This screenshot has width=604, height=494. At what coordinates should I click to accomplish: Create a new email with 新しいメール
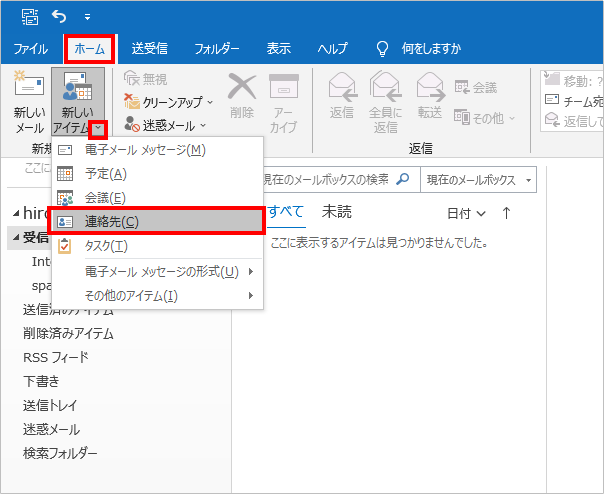(29, 102)
